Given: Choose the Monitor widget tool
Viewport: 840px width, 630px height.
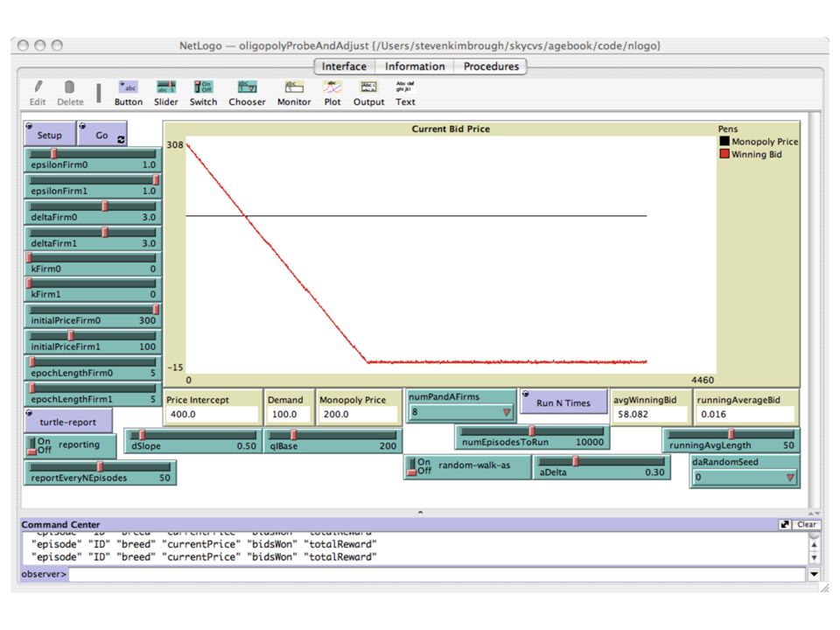Looking at the screenshot, I should pyautogui.click(x=294, y=93).
